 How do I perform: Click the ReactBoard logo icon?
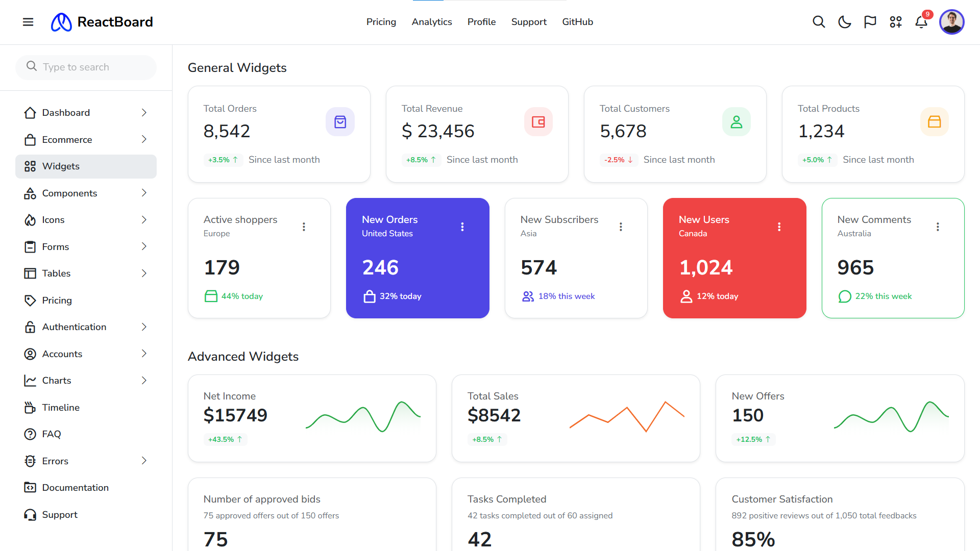61,22
